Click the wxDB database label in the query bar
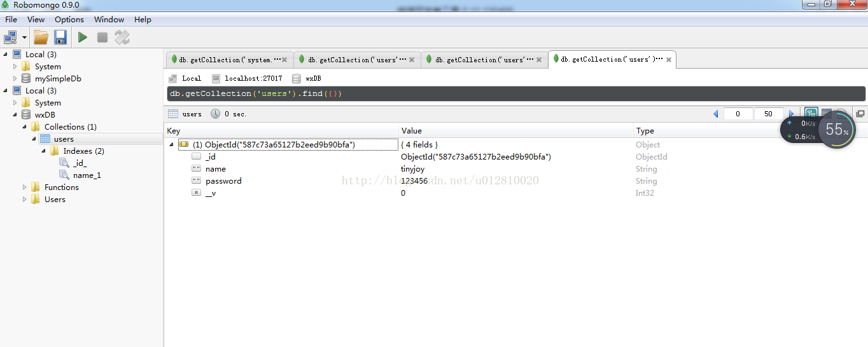 pyautogui.click(x=313, y=79)
